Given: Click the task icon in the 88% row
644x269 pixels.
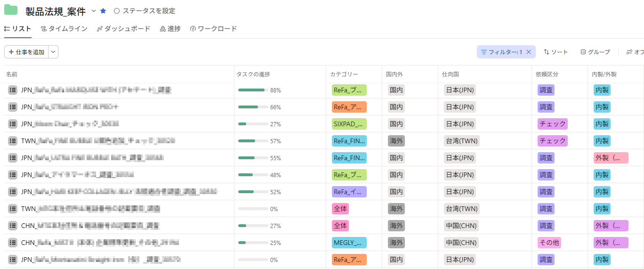Looking at the screenshot, I should (13, 90).
